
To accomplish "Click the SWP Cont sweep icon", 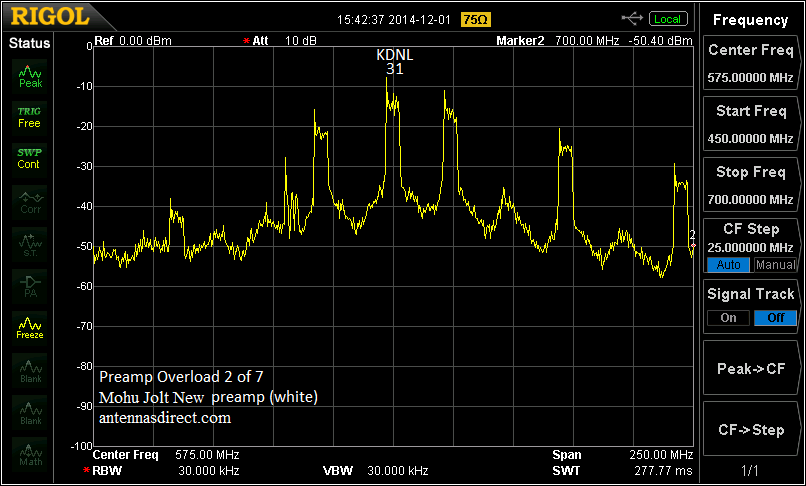I will point(30,158).
